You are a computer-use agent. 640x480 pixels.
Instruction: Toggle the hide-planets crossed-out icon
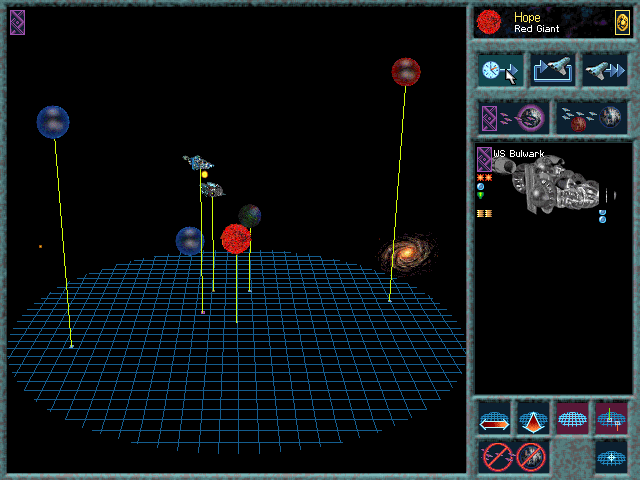click(x=531, y=457)
